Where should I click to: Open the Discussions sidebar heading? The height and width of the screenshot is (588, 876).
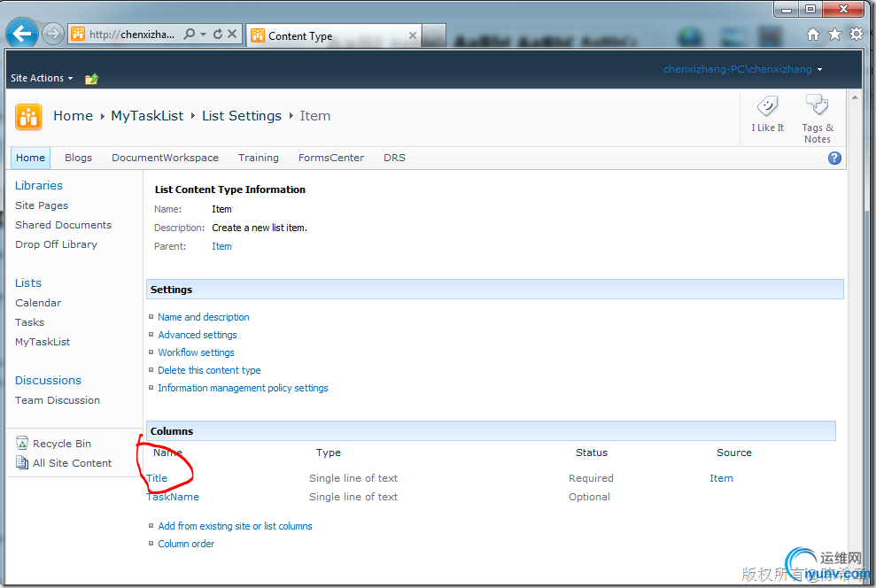tap(48, 380)
